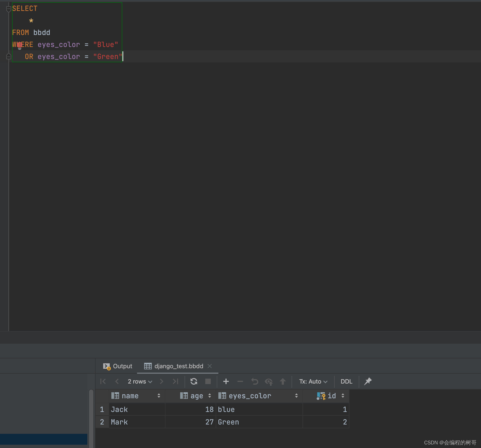Delete the selected row
Screen dimensions: 481x448
240,381
